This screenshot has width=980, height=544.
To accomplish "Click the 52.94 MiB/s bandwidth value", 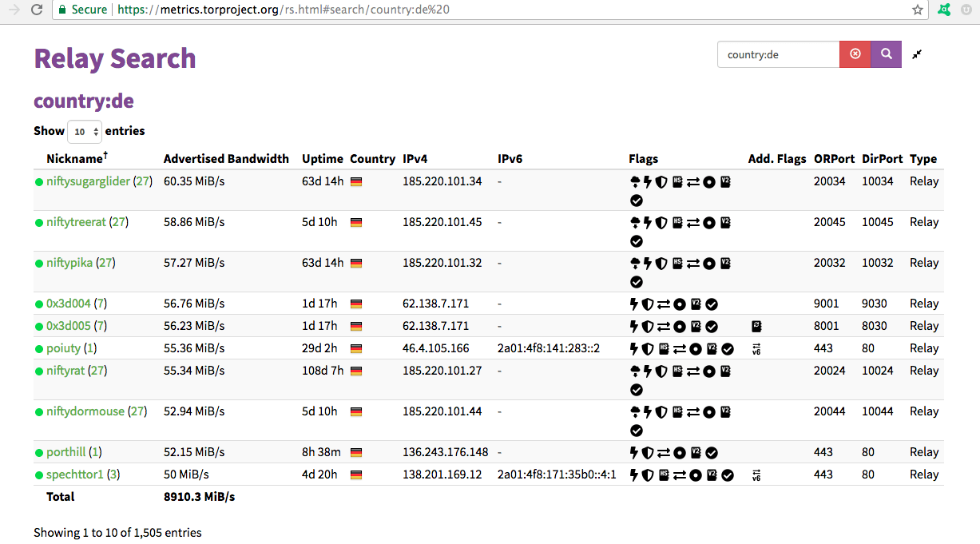I will coord(194,411).
